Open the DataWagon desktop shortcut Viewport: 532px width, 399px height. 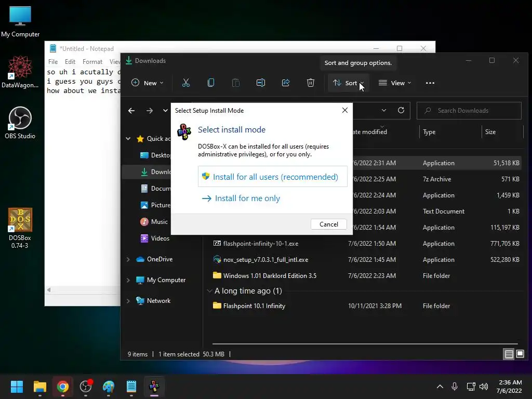coord(20,72)
